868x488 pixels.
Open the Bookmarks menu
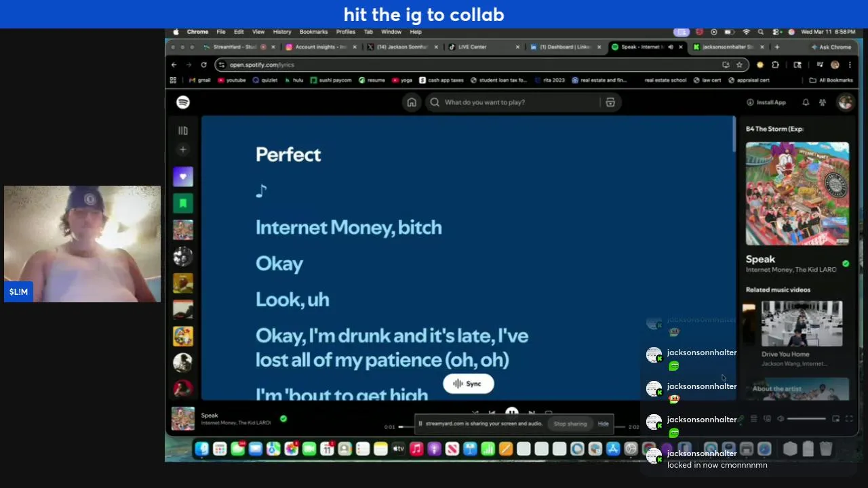313,32
